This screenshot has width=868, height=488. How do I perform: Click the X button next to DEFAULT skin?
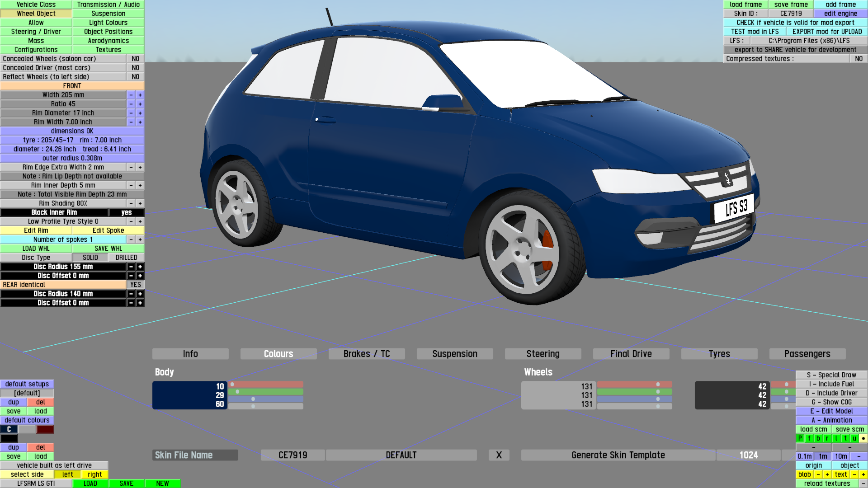(499, 455)
